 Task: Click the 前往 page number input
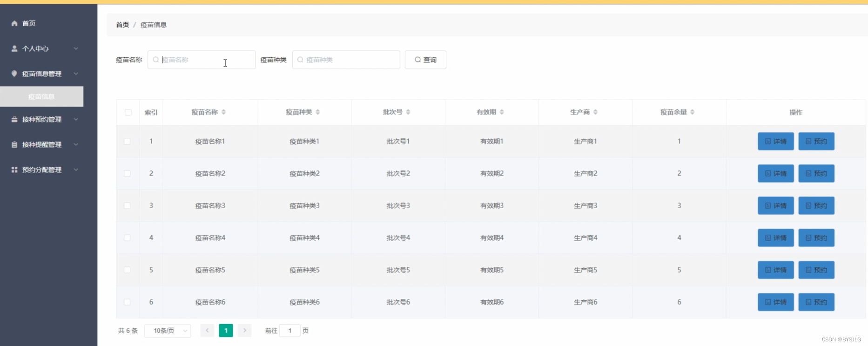tap(289, 331)
